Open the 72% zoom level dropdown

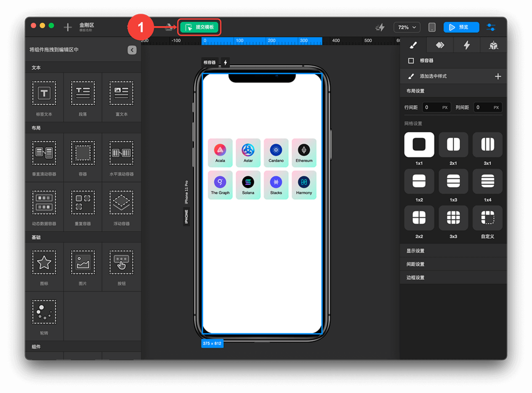point(407,27)
